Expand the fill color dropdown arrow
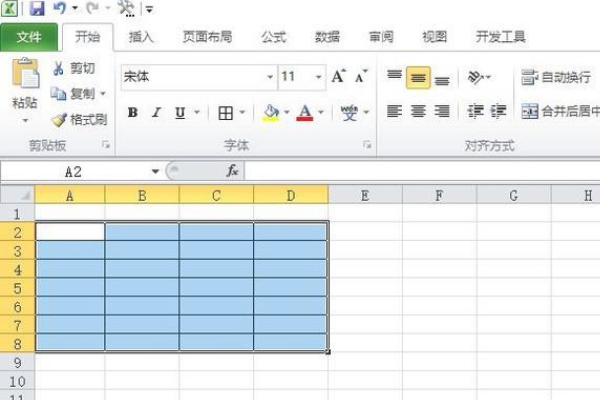This screenshot has width=600, height=400. click(x=287, y=113)
